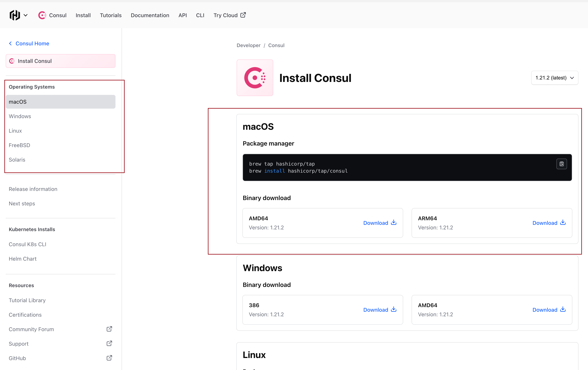
Task: Open the CLI menu item
Action: click(x=200, y=15)
